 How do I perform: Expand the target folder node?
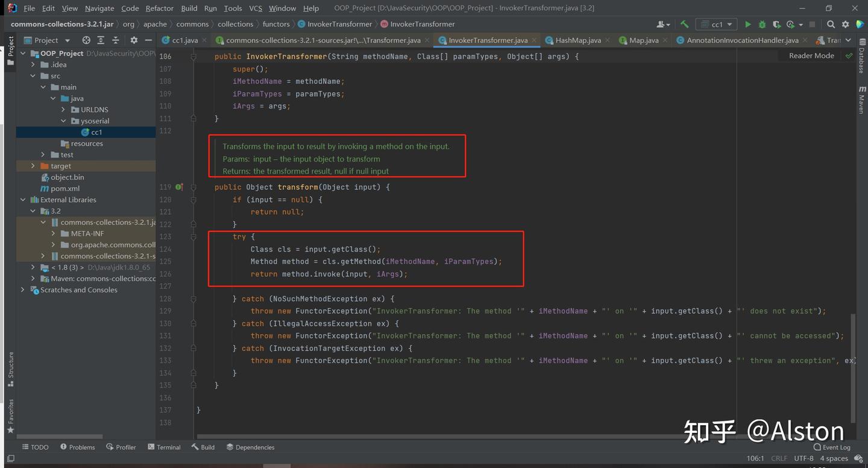tap(33, 166)
